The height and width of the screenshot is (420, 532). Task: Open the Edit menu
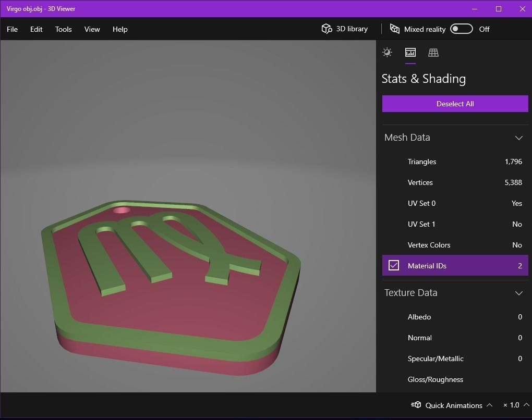click(37, 29)
